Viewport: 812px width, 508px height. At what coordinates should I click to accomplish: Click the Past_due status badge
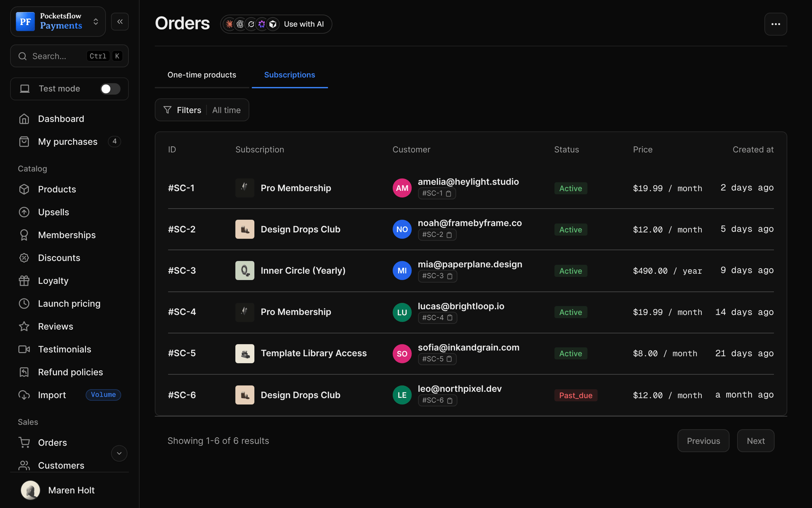point(575,395)
